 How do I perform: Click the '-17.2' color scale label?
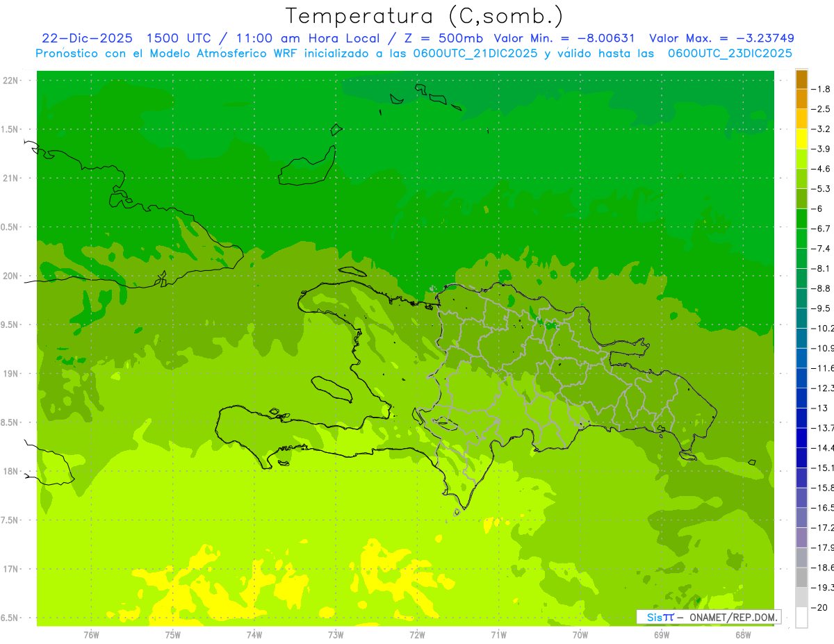[822, 528]
